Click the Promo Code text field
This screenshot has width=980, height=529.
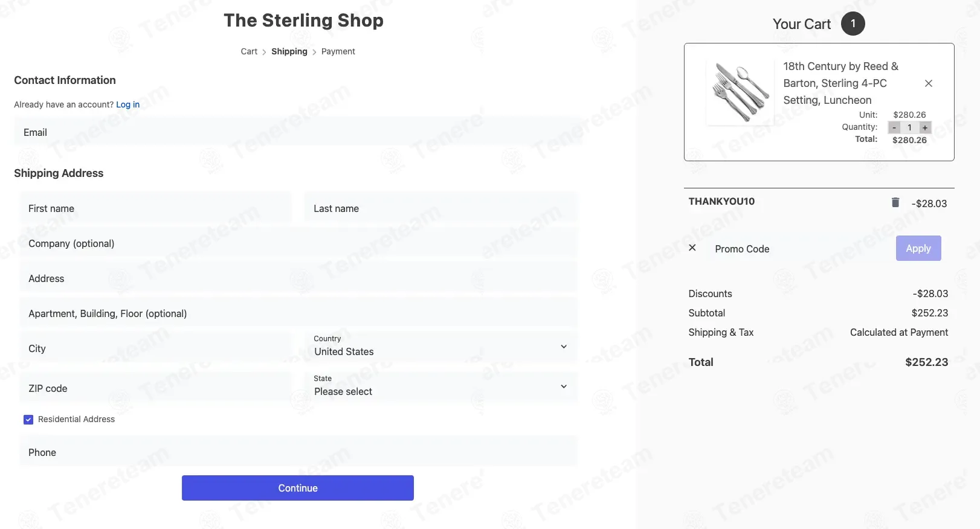tap(798, 249)
